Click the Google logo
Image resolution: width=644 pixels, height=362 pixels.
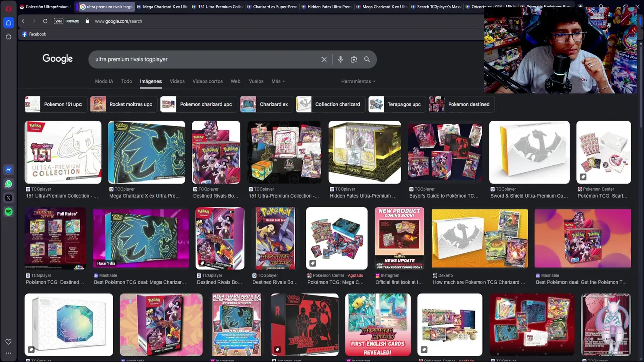58,59
